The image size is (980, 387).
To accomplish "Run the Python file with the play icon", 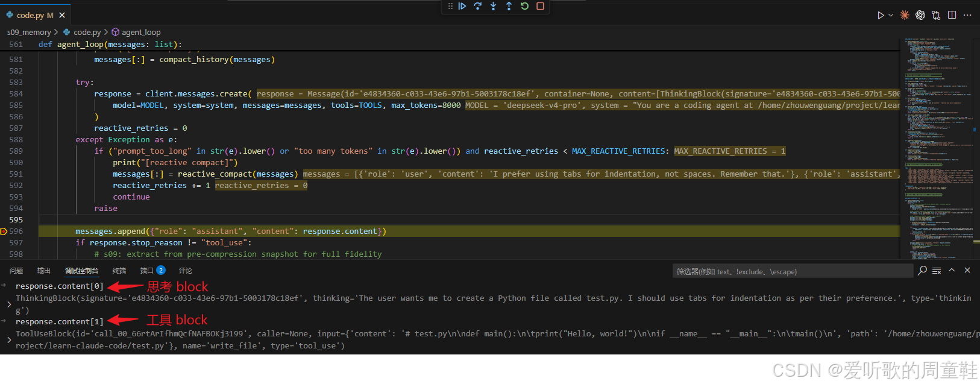I will tap(881, 15).
